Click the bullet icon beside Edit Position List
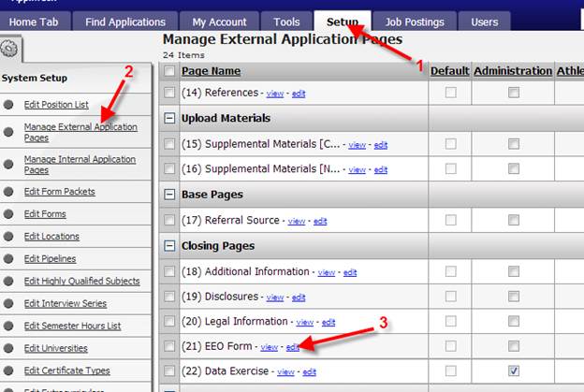Viewport: 584px width, 392px height. point(9,105)
